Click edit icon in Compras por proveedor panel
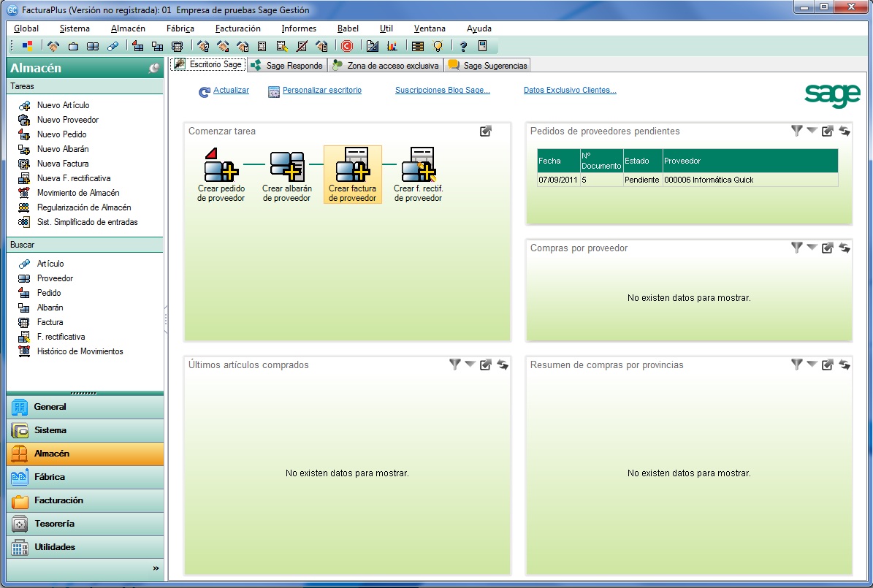 click(828, 248)
